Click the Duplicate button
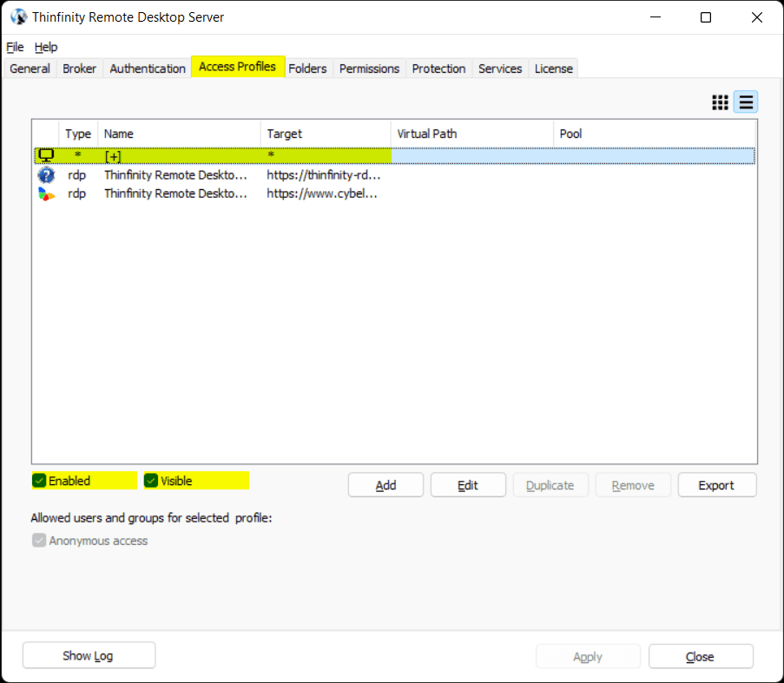Screen dimensions: 784x683 pyautogui.click(x=550, y=485)
